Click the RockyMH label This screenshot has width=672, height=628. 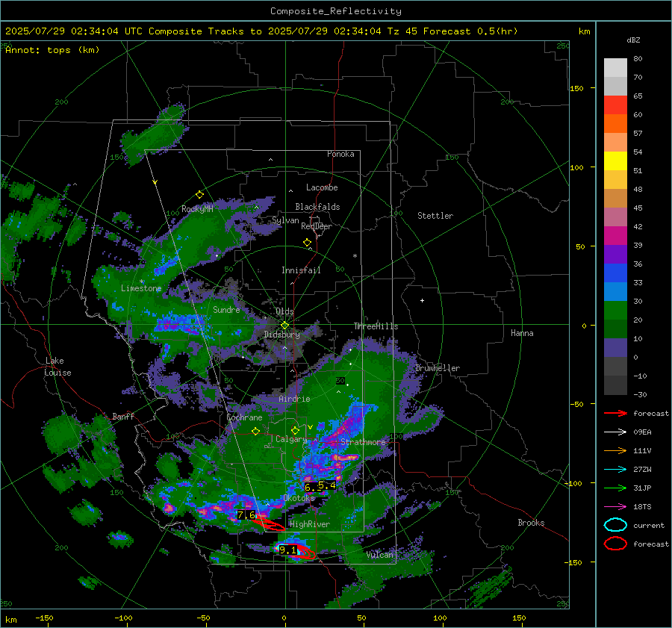pos(197,209)
